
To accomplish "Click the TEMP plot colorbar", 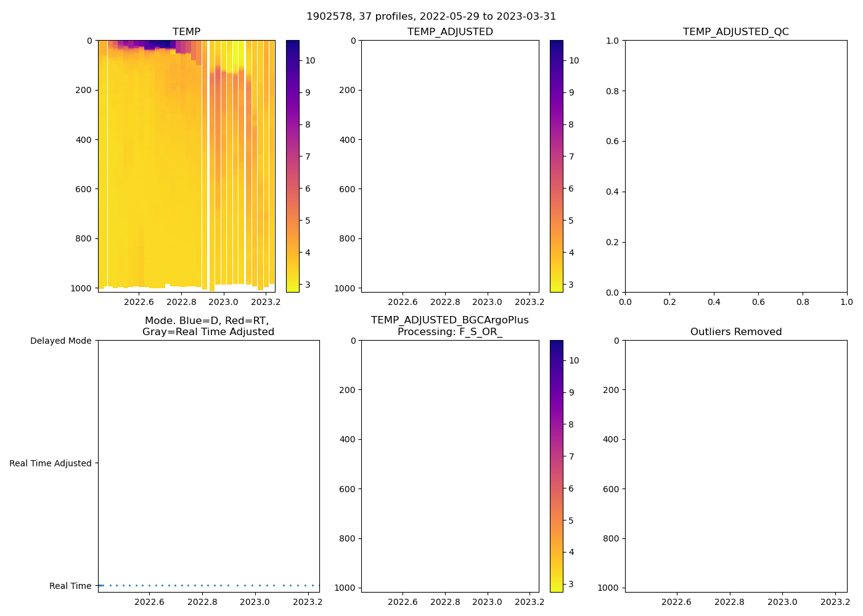I will 293,166.
